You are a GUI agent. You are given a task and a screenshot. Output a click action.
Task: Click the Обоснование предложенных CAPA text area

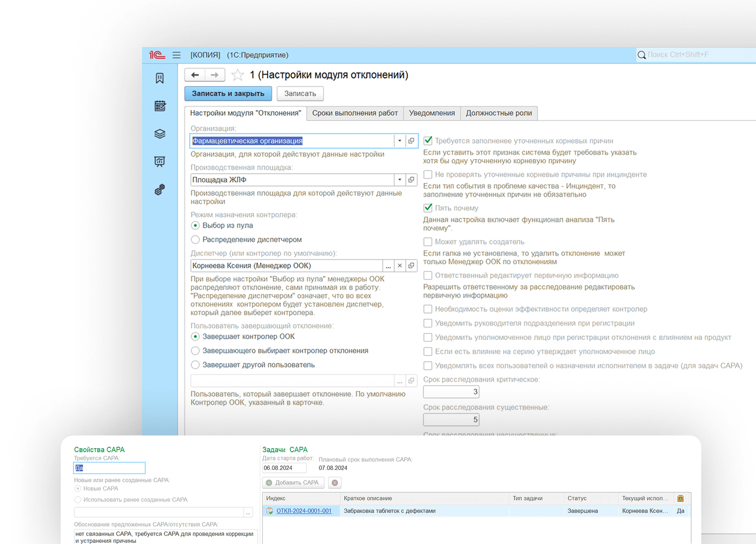point(166,537)
